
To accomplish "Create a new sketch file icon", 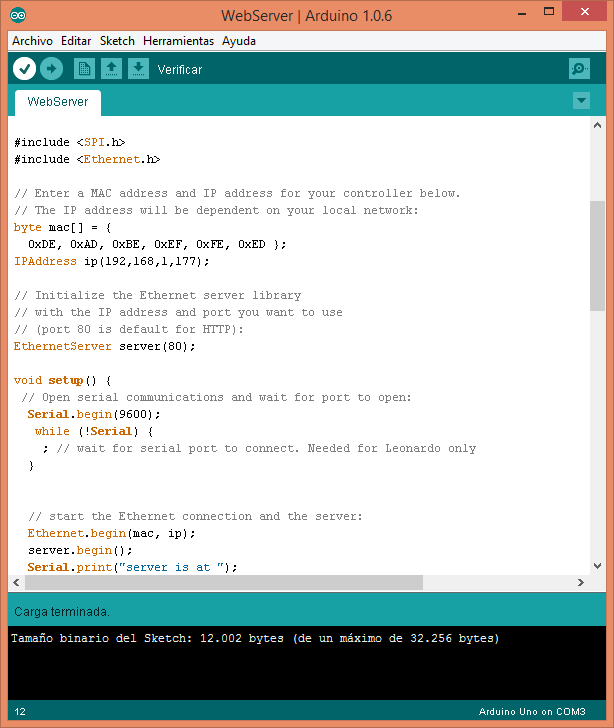I will [84, 69].
